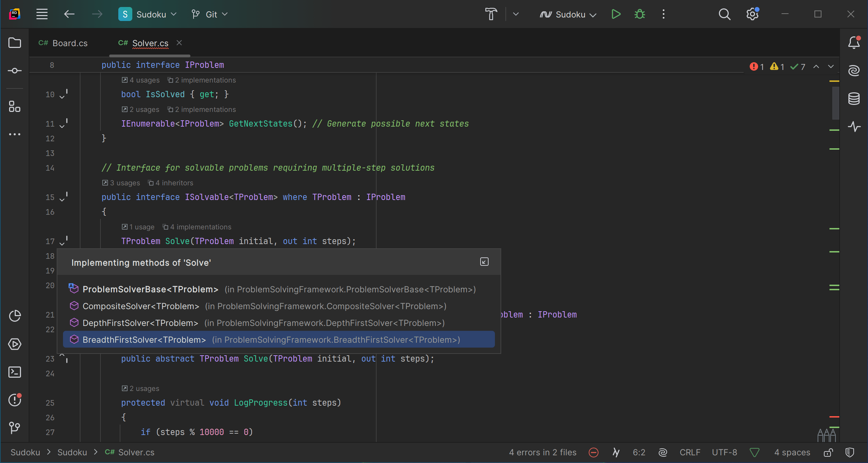Click the Build hammer icon

(x=491, y=14)
